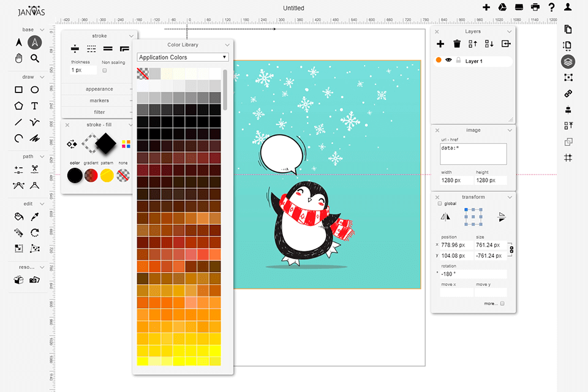This screenshot has height=392, width=588.
Task: Toggle the Non scaling checkbox
Action: tap(105, 70)
